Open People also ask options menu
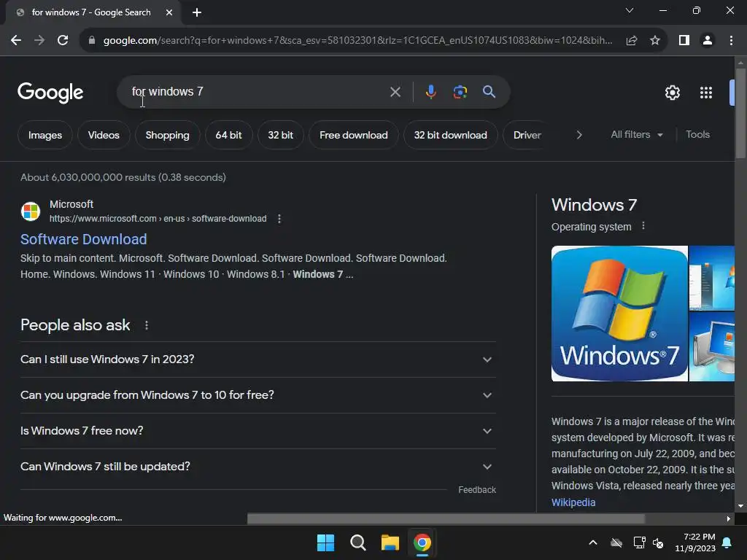 click(x=146, y=325)
